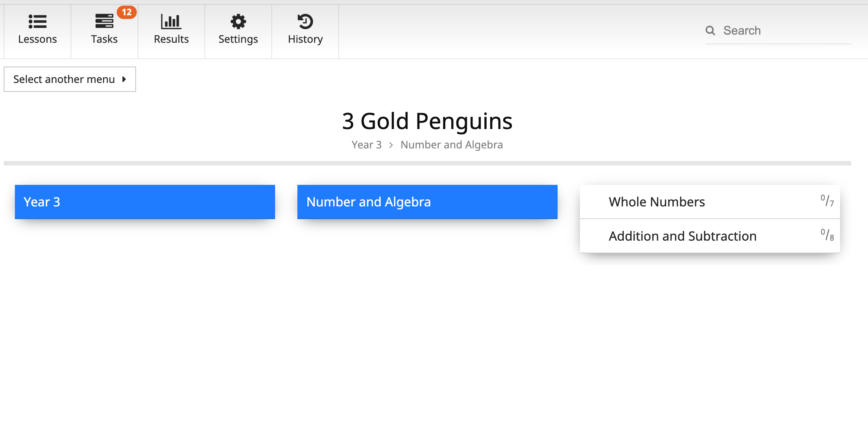Open the Settings gear icon

click(x=238, y=22)
